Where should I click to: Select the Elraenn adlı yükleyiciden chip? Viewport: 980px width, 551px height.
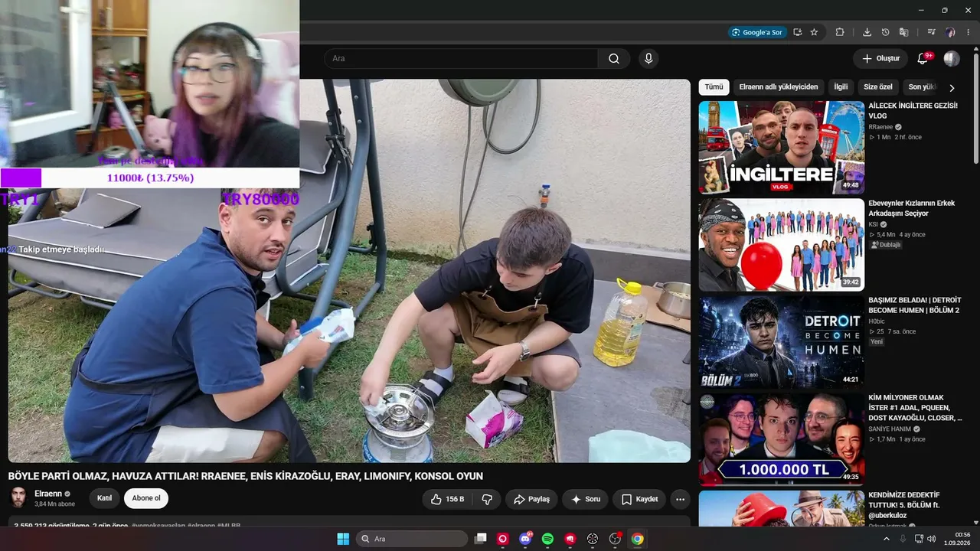(779, 87)
